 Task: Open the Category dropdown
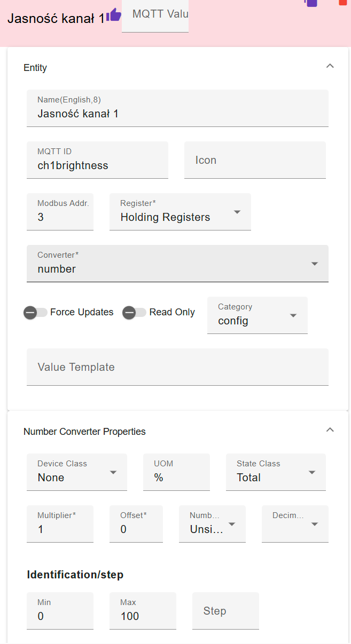(x=258, y=315)
